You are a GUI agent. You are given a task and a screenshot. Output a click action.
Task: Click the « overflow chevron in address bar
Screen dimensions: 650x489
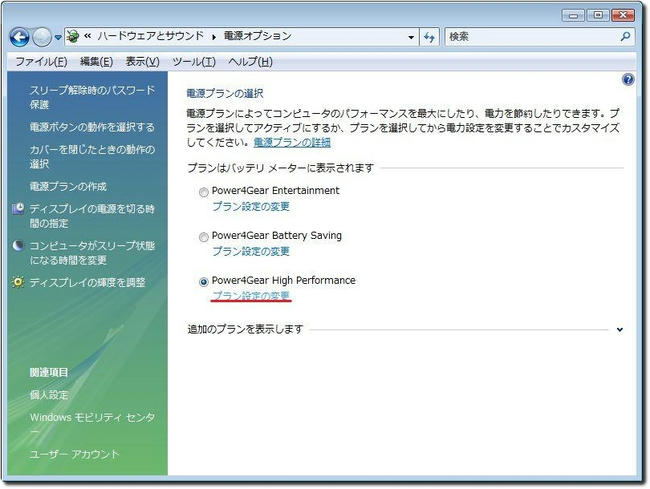pos(87,36)
